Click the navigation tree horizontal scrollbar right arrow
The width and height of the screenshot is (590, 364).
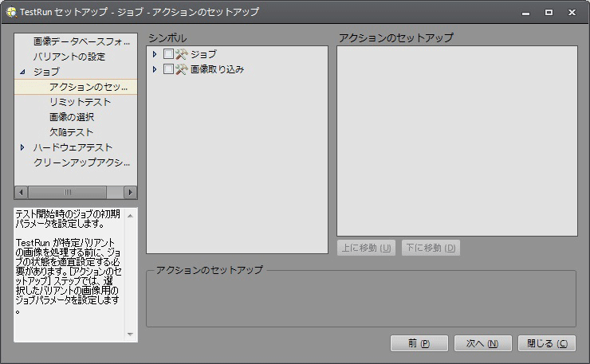(x=131, y=193)
